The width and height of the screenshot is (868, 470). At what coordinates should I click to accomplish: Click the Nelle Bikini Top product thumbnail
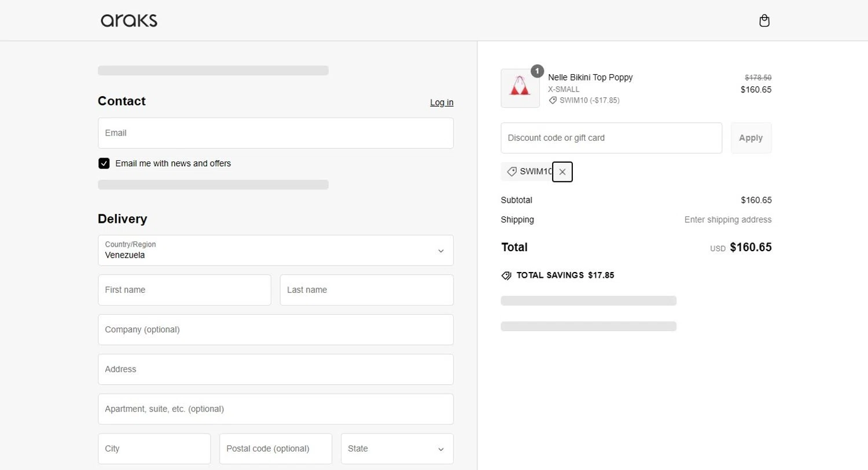point(520,88)
